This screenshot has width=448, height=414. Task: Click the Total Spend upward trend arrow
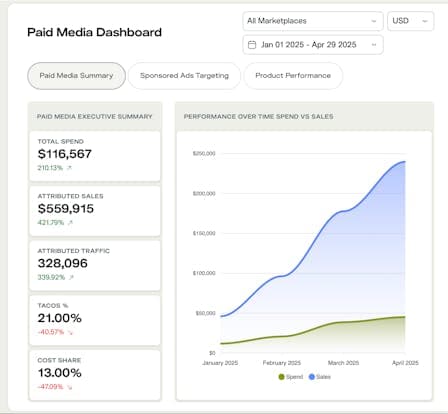pyautogui.click(x=69, y=168)
